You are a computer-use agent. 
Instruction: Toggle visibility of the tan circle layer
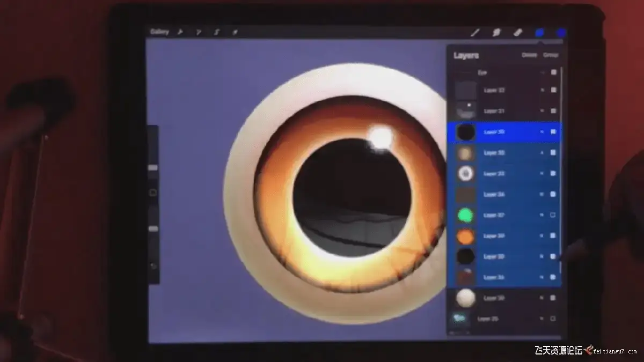[553, 153]
